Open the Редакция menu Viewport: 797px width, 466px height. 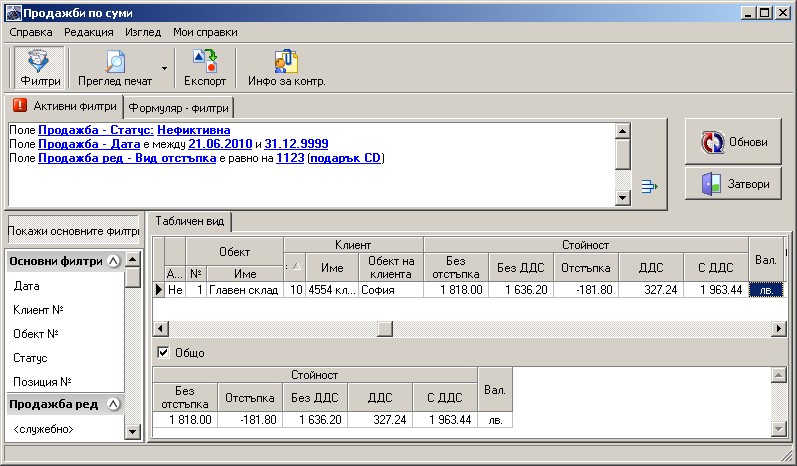(x=88, y=33)
